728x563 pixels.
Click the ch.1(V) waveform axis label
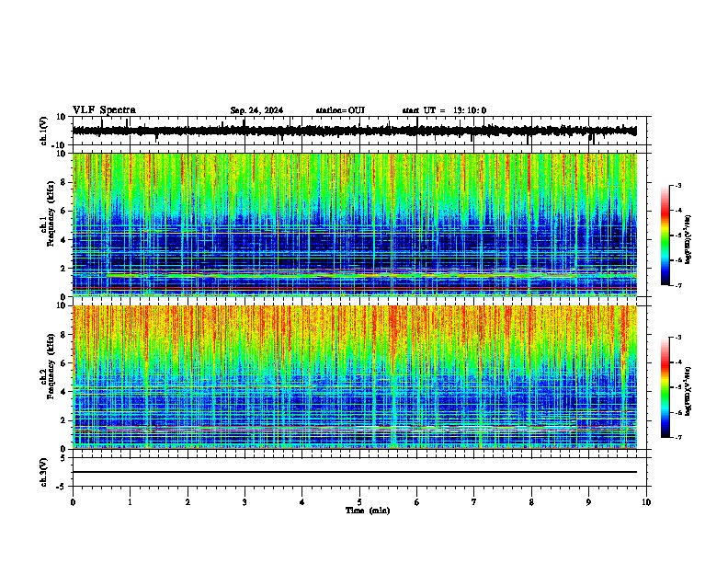(x=44, y=131)
